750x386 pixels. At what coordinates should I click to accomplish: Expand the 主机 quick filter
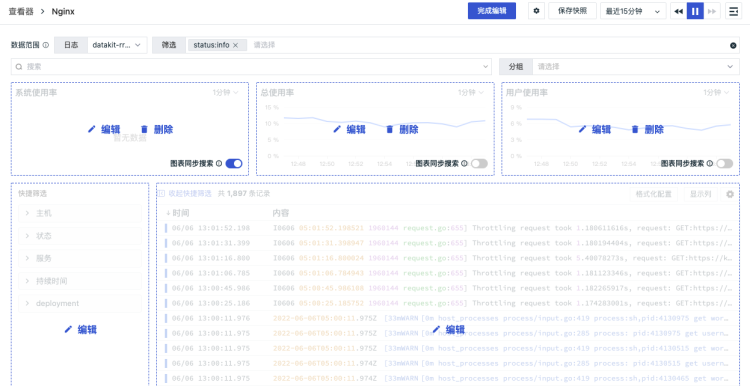pos(80,213)
